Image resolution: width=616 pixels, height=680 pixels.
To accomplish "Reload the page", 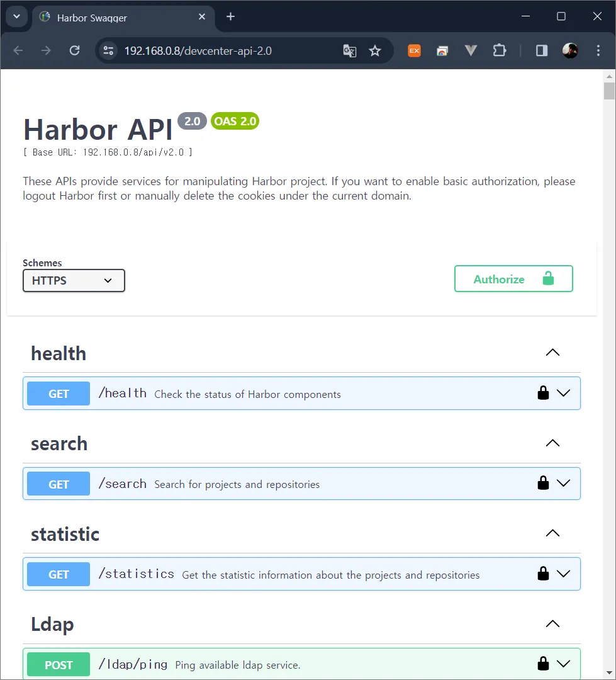I will [74, 51].
